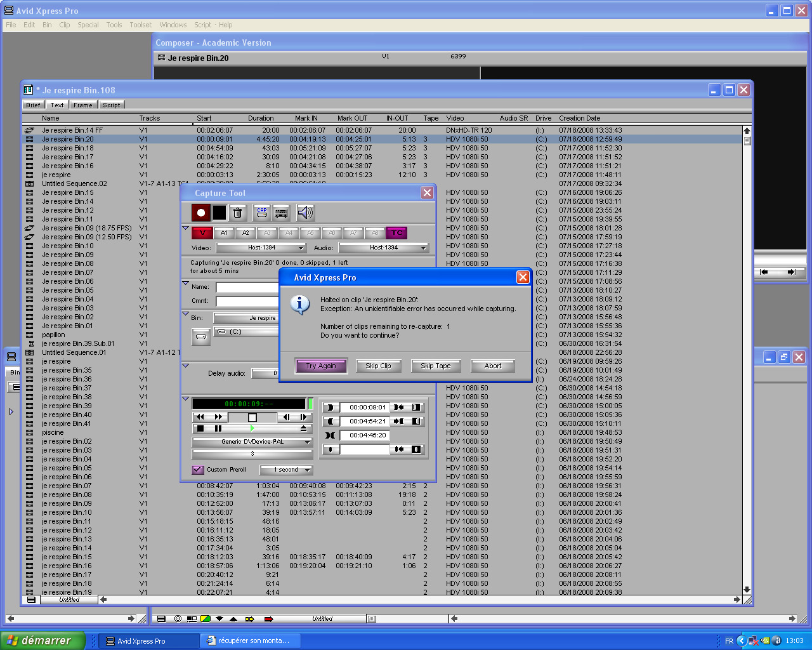
Task: Toggle the A8 audio track button
Action: pos(375,233)
